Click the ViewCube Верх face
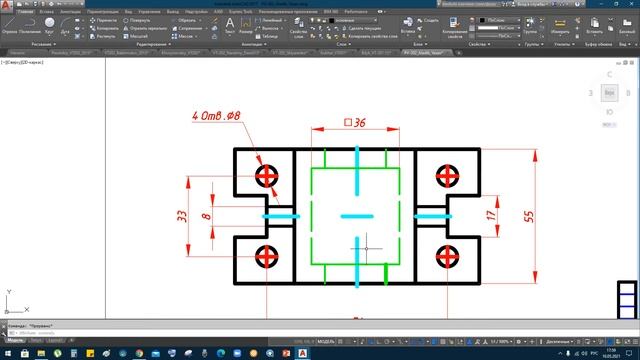This screenshot has height=360, width=640. 609,93
